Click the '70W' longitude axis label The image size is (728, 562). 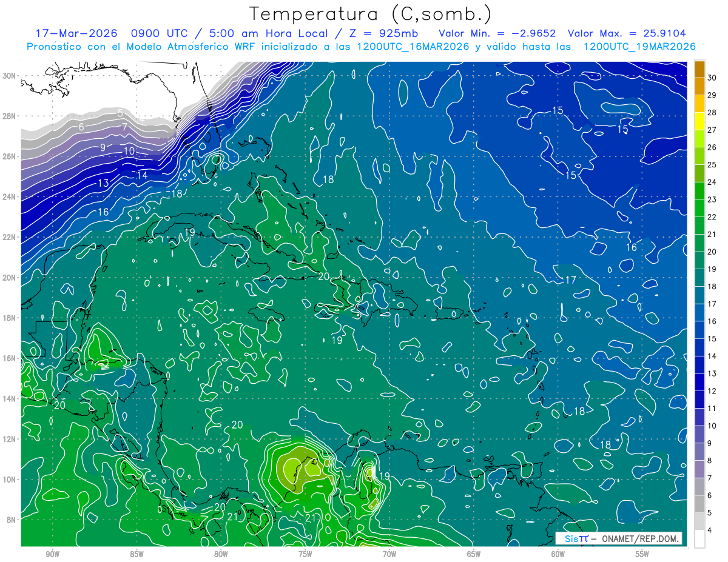[x=389, y=555]
